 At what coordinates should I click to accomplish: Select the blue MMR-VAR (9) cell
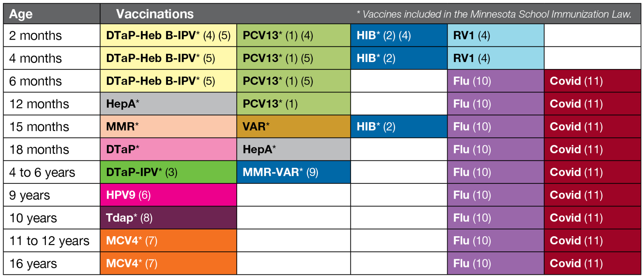[x=293, y=172]
